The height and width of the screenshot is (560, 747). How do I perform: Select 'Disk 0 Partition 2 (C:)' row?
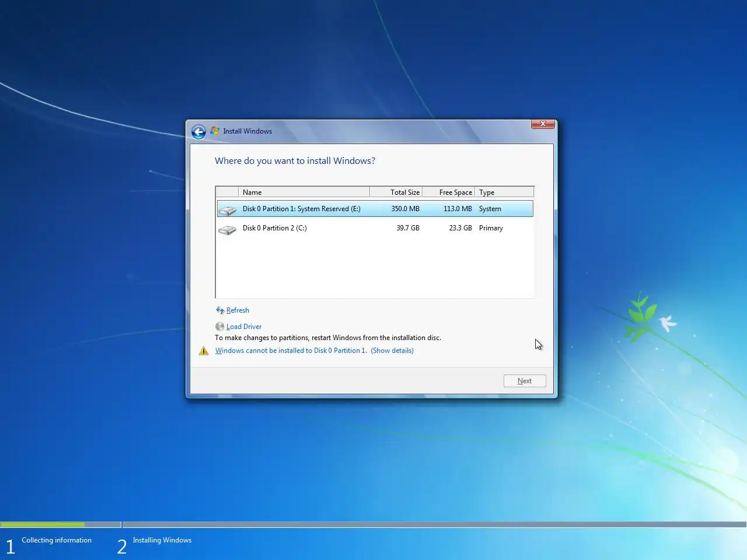(x=375, y=228)
